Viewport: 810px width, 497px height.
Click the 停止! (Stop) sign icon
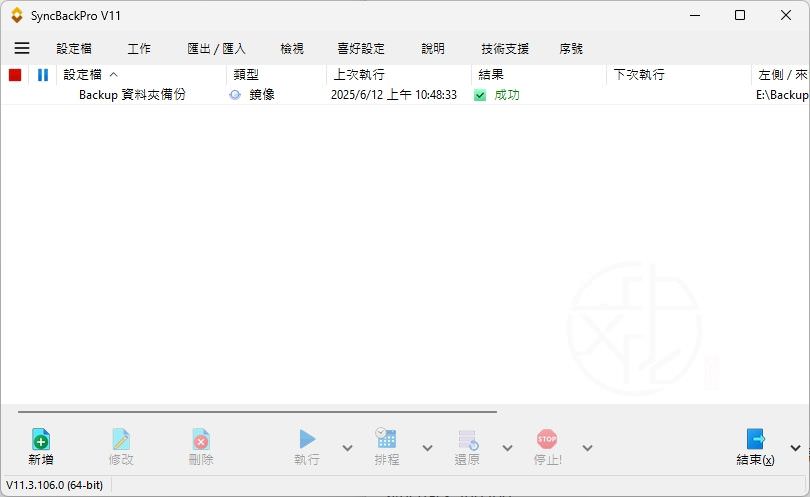(547, 438)
